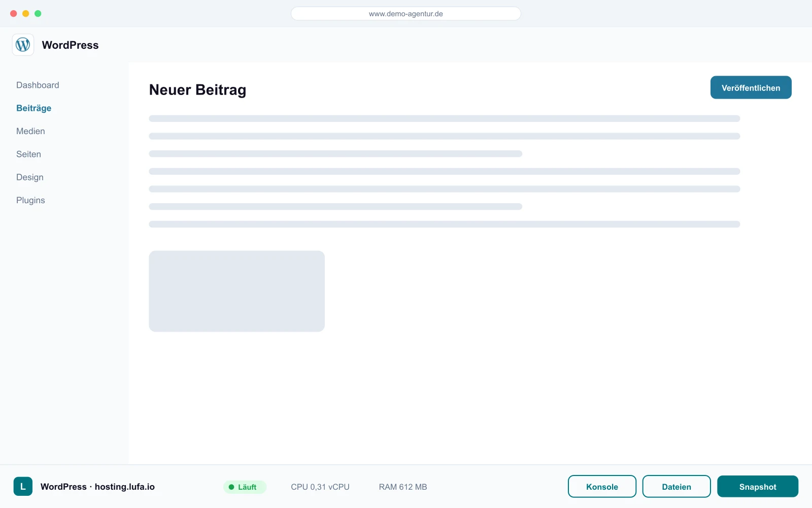Viewport: 812px width, 508px height.
Task: Maximize window using the green button
Action: click(38, 14)
